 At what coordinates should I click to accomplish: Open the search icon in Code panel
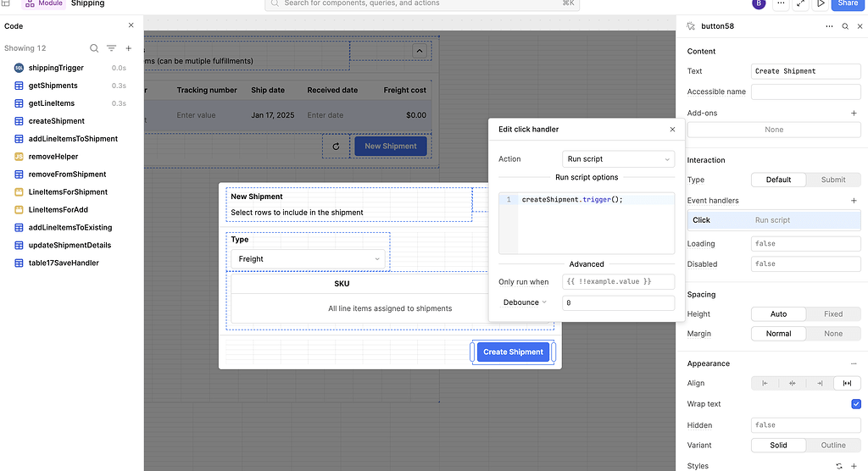click(94, 48)
